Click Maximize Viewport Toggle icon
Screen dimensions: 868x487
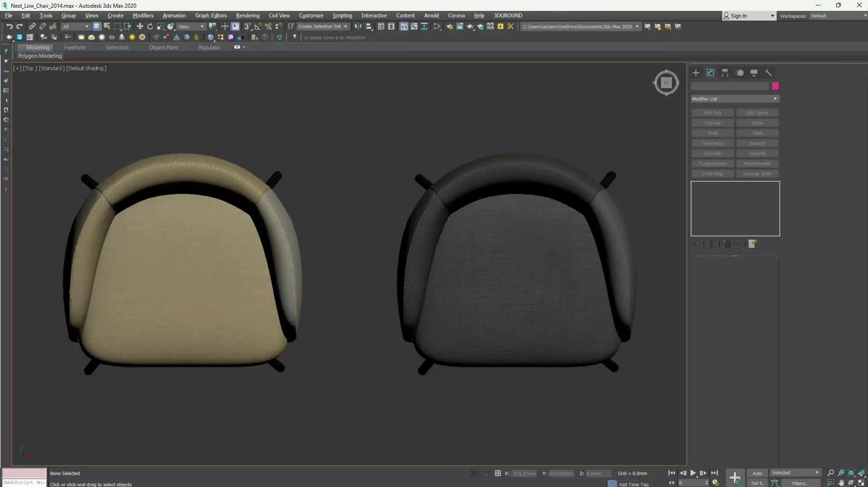point(861,483)
